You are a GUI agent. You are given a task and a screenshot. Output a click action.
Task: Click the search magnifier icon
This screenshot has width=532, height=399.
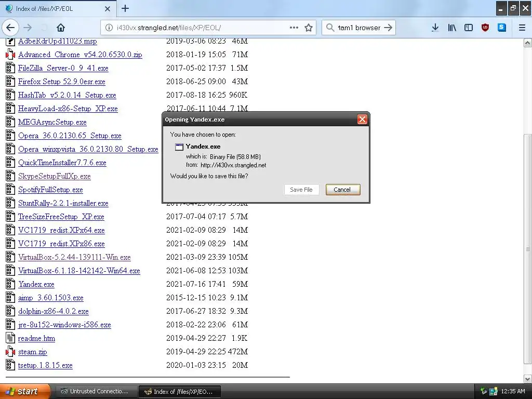coord(330,28)
